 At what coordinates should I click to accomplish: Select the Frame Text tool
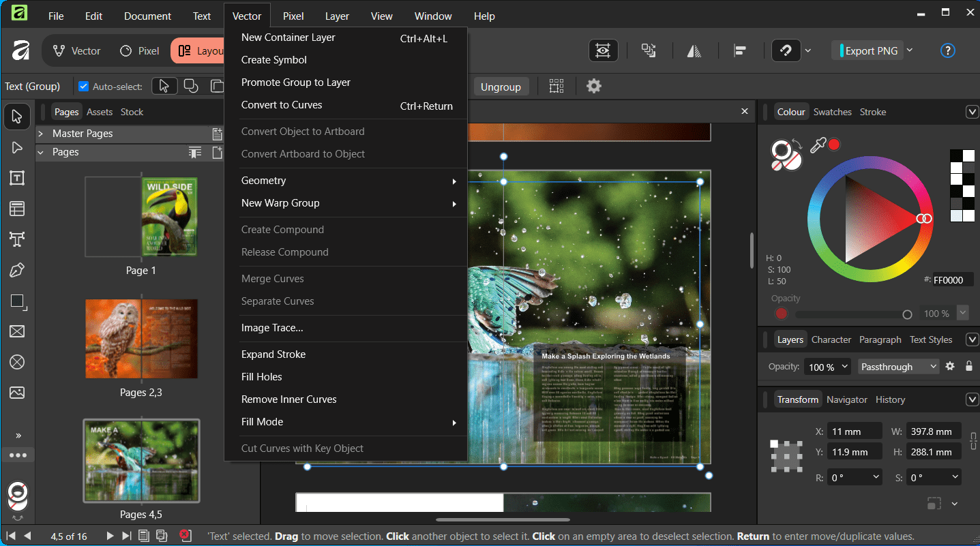(x=17, y=178)
